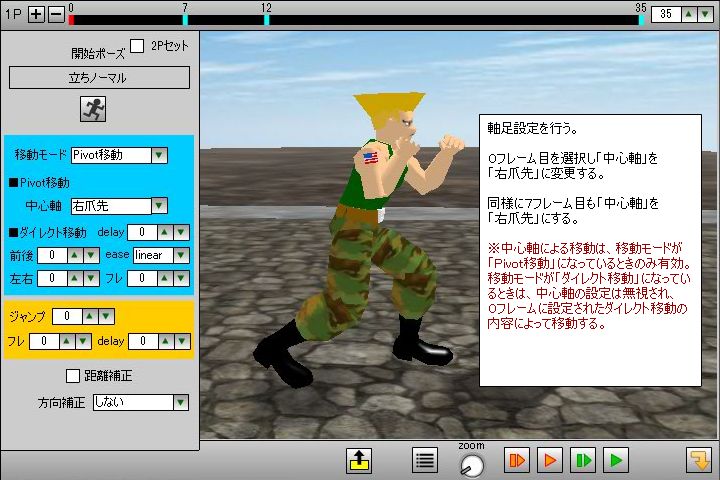
Task: Decrease the jump フレ value
Action: click(x=83, y=341)
